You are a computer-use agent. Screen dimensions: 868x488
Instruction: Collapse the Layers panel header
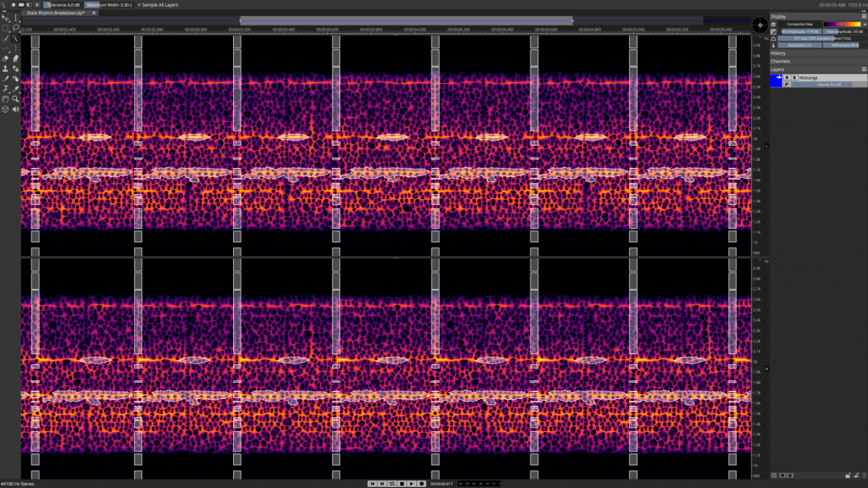(x=815, y=69)
